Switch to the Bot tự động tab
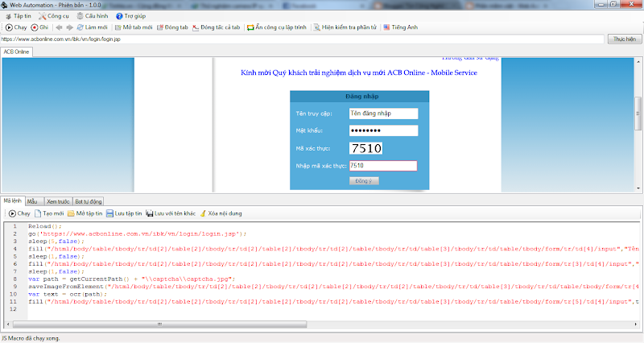This screenshot has width=644, height=343. tap(89, 201)
